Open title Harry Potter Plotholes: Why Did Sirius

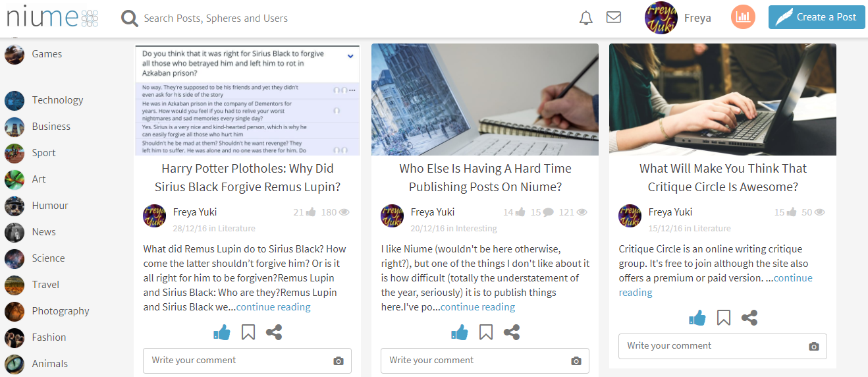[x=248, y=178]
